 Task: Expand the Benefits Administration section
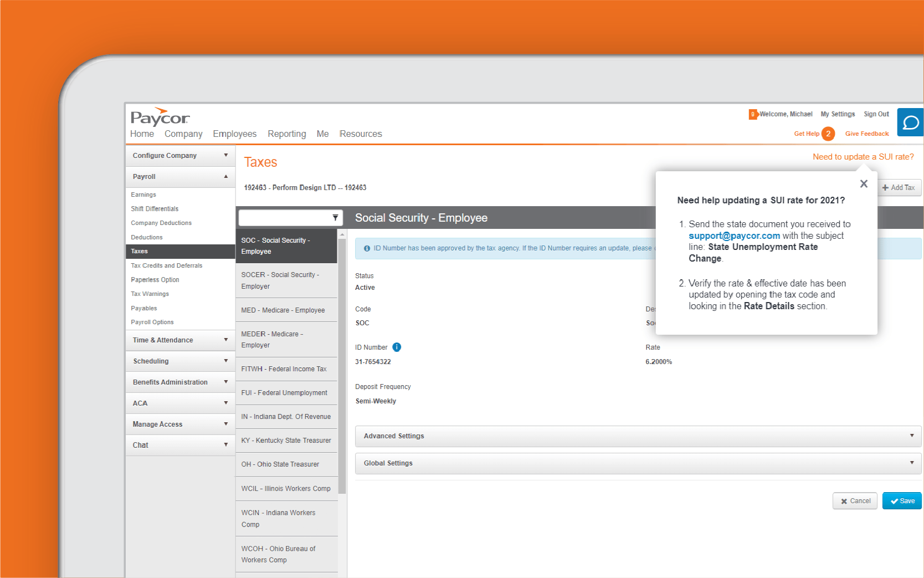(x=181, y=382)
